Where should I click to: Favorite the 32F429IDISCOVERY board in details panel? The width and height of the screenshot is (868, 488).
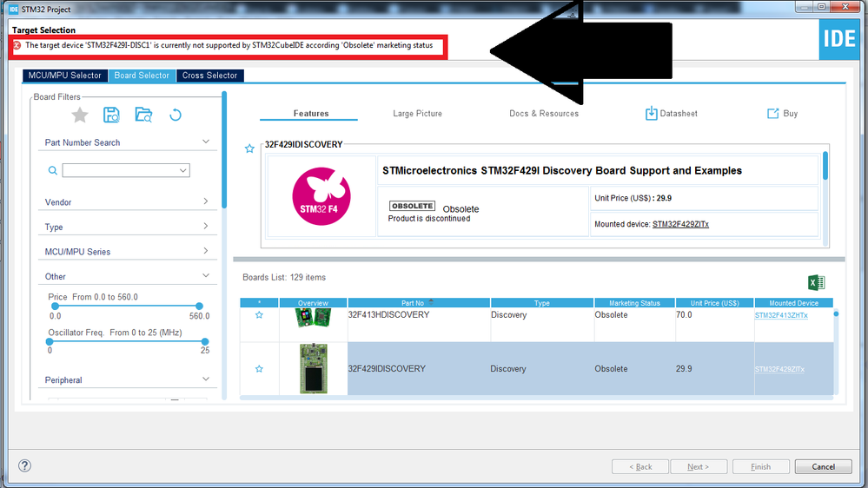click(249, 148)
